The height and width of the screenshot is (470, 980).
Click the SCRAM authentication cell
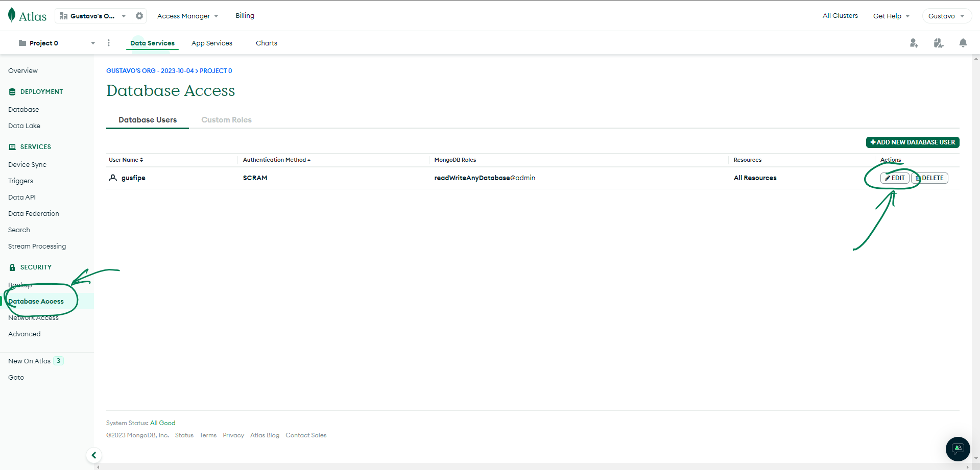255,178
